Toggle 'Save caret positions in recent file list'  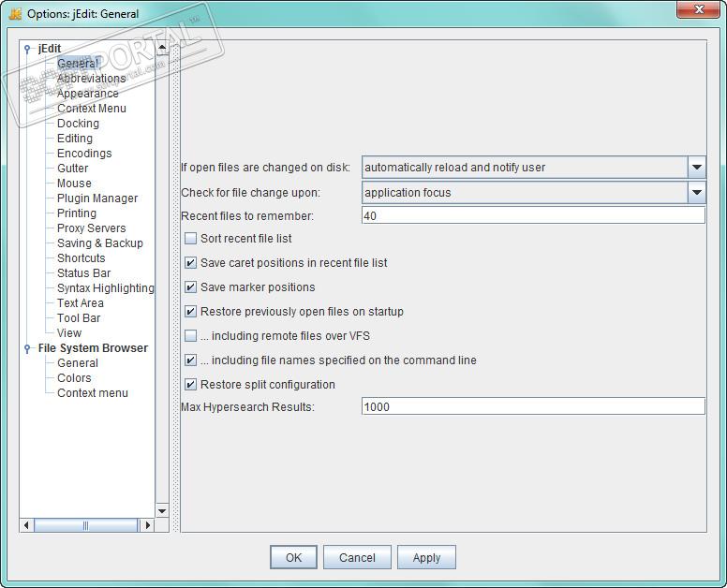pos(190,263)
